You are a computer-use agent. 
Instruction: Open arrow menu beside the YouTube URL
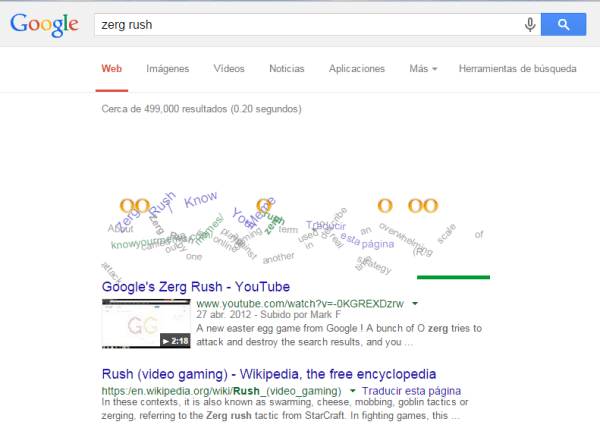tap(415, 302)
